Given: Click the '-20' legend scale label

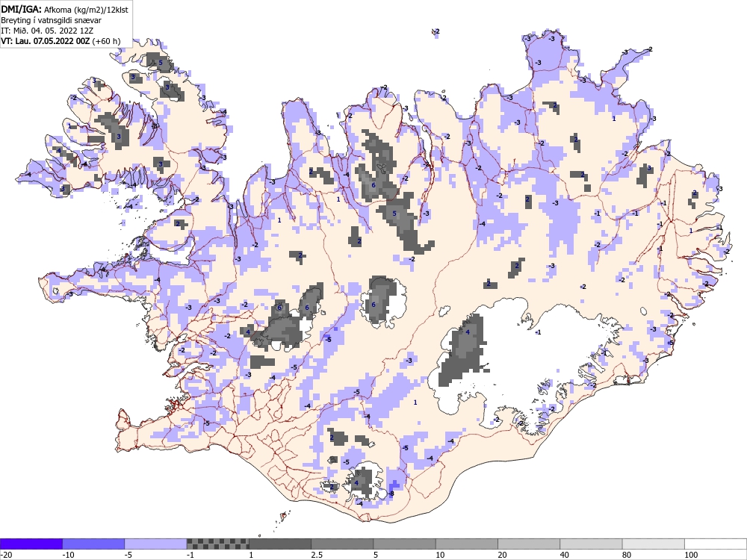Looking at the screenshot, I should 6,555.
